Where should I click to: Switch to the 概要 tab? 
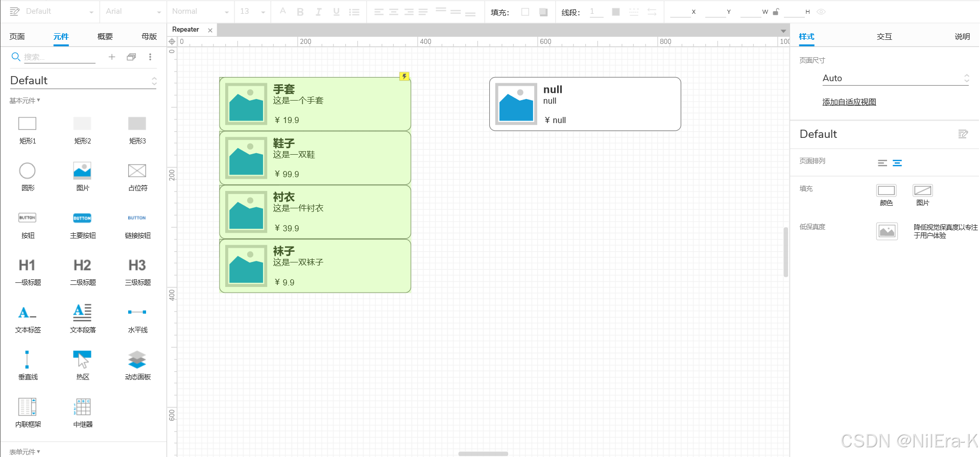coord(105,36)
